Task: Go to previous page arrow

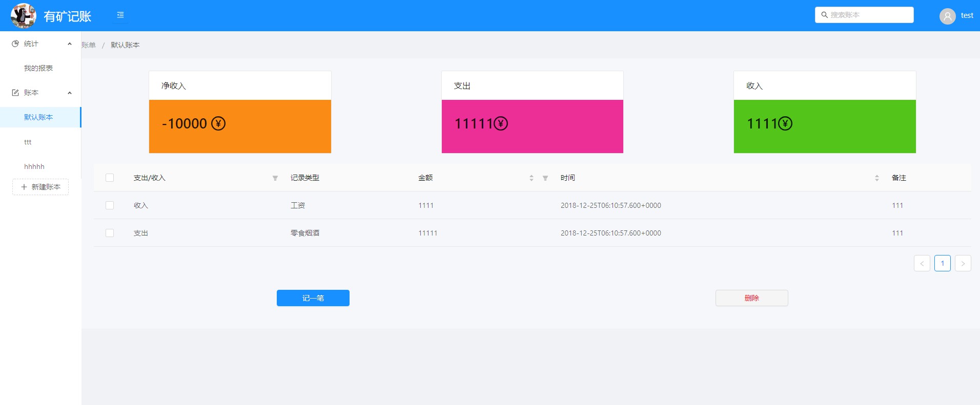Action: point(922,263)
